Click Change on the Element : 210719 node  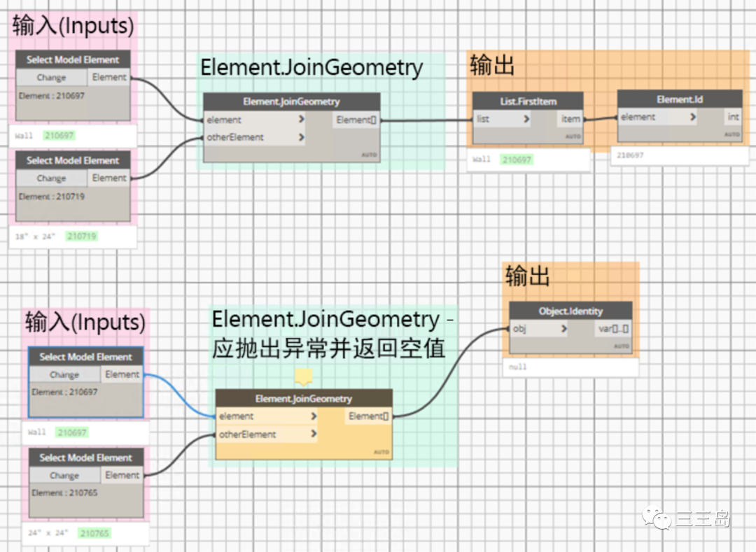tap(52, 178)
